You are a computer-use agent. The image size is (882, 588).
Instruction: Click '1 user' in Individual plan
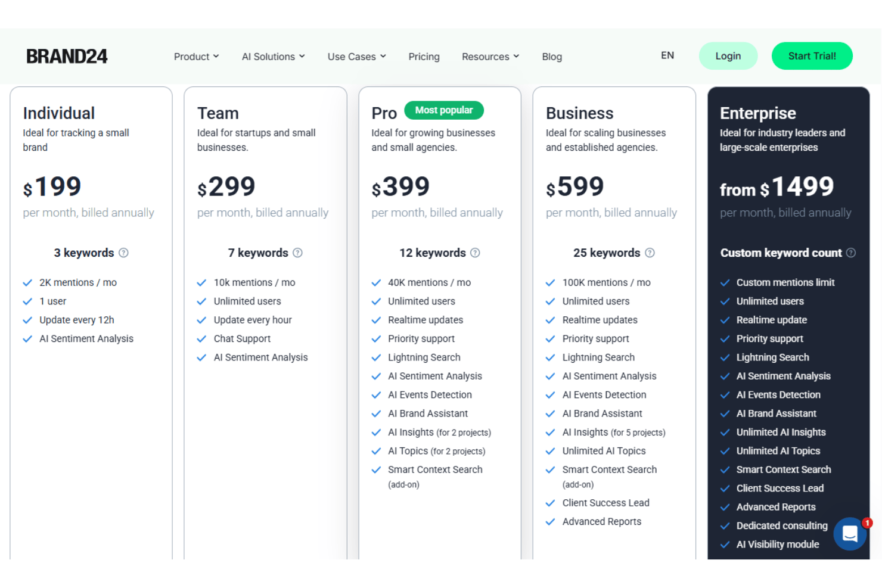(x=53, y=301)
